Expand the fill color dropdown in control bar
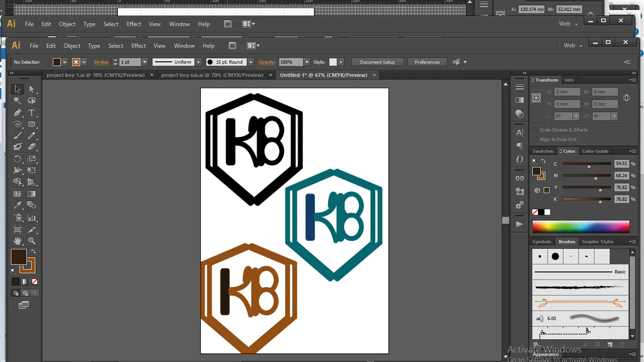 [64, 62]
